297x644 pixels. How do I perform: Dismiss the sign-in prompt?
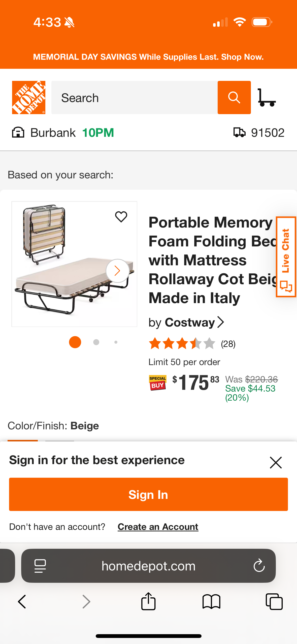click(x=276, y=463)
